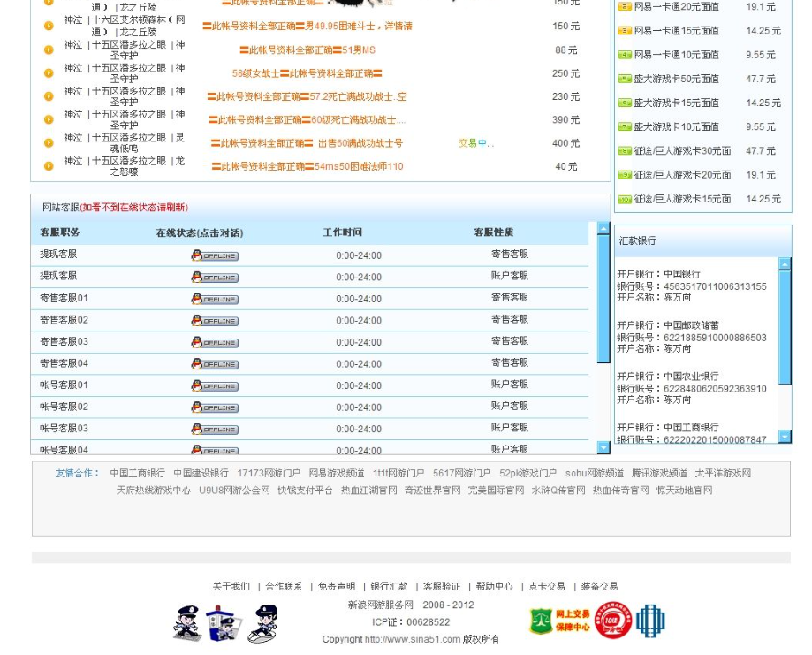Click the QQ icon in 帐号客服03 row
Screen dimensions: 812x655
point(215,429)
